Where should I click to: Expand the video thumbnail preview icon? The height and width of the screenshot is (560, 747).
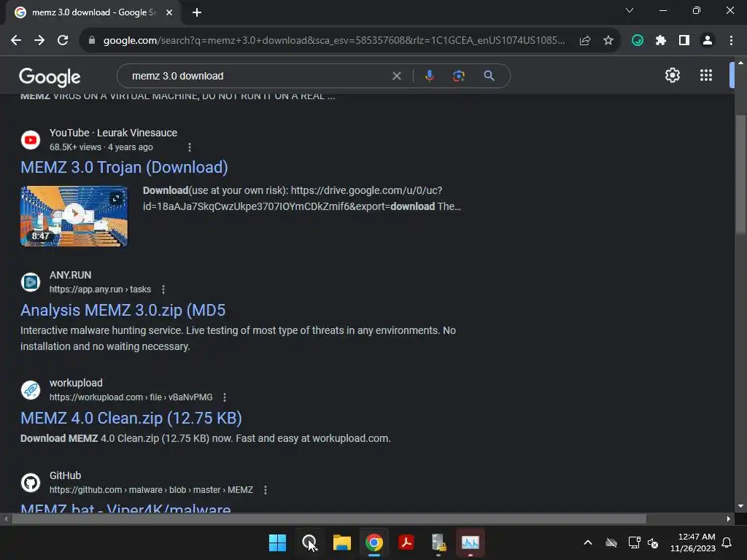(116, 198)
